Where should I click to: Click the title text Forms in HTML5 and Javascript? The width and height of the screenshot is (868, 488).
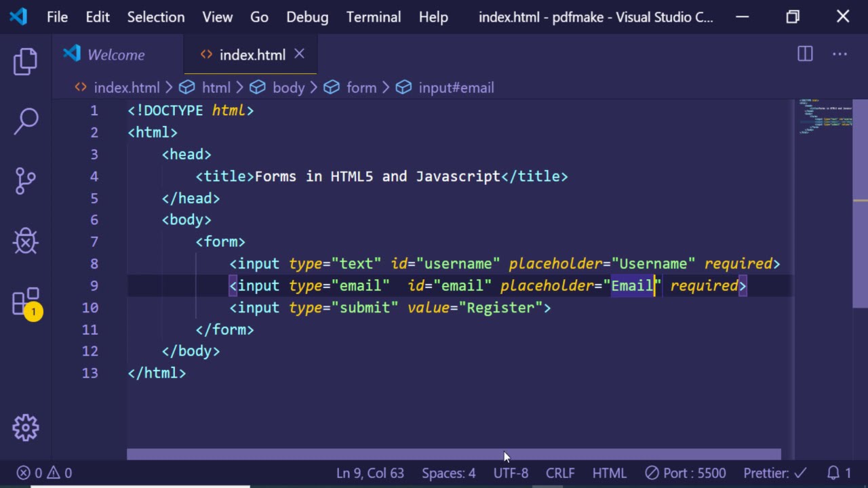(x=378, y=176)
